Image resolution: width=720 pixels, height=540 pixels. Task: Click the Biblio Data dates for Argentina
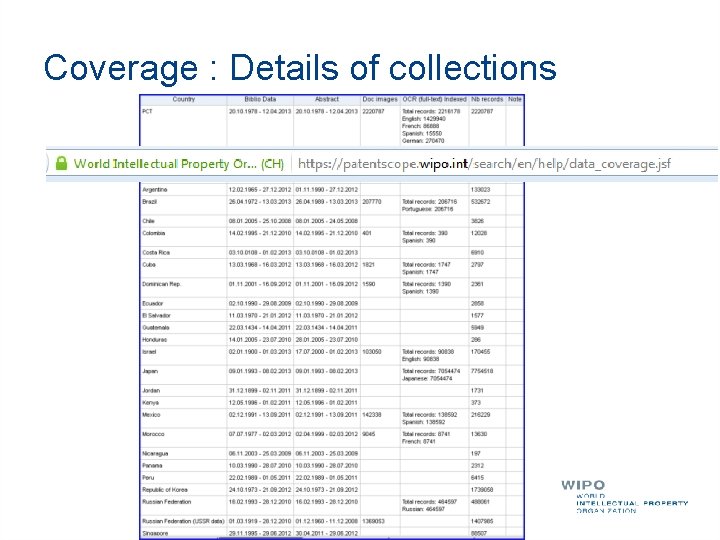260,190
